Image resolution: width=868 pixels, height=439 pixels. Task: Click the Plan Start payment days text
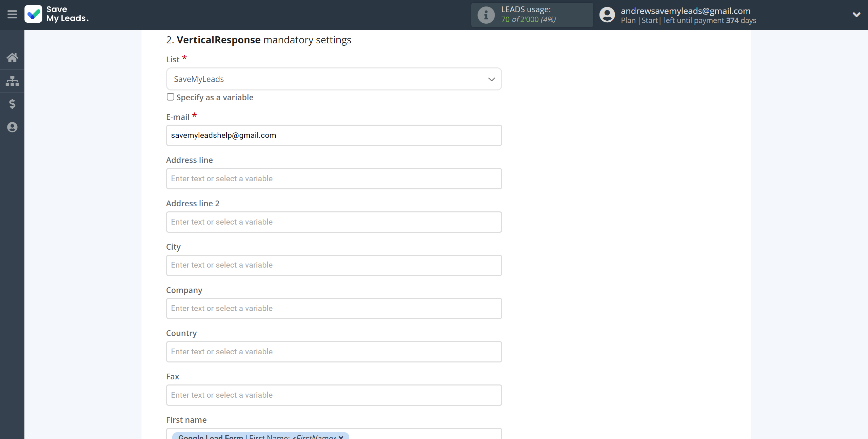click(688, 20)
